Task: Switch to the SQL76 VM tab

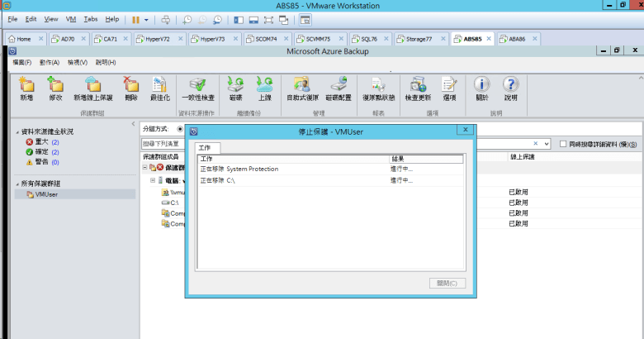Action: [363, 38]
